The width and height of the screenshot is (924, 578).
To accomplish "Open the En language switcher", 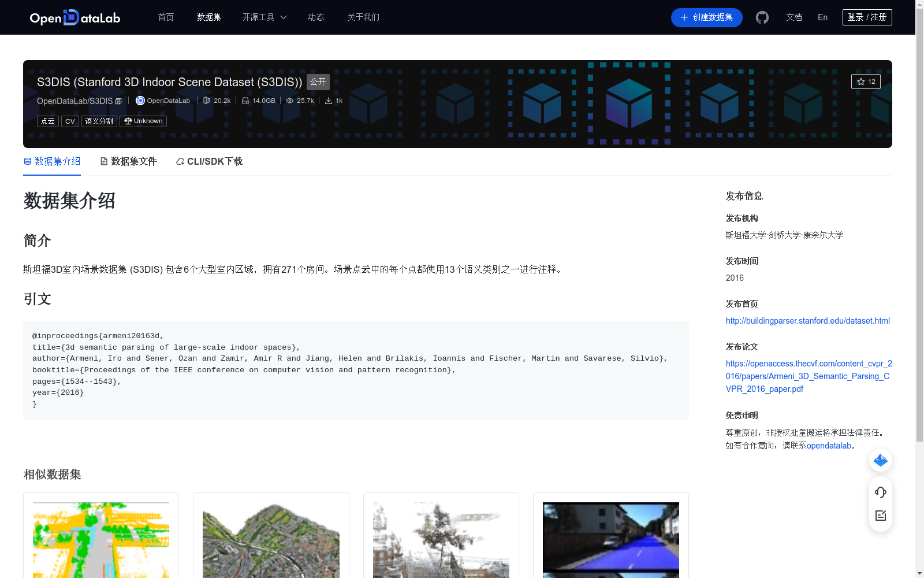I will click(x=822, y=17).
